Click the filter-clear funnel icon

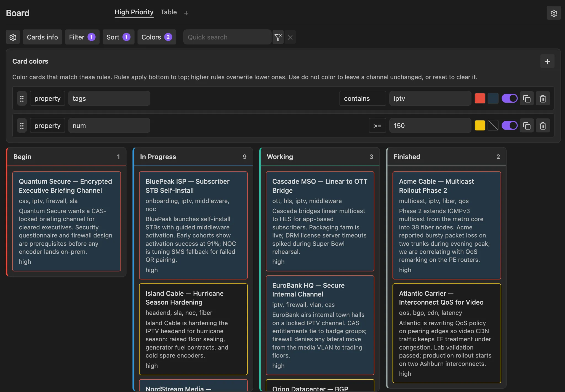[278, 37]
